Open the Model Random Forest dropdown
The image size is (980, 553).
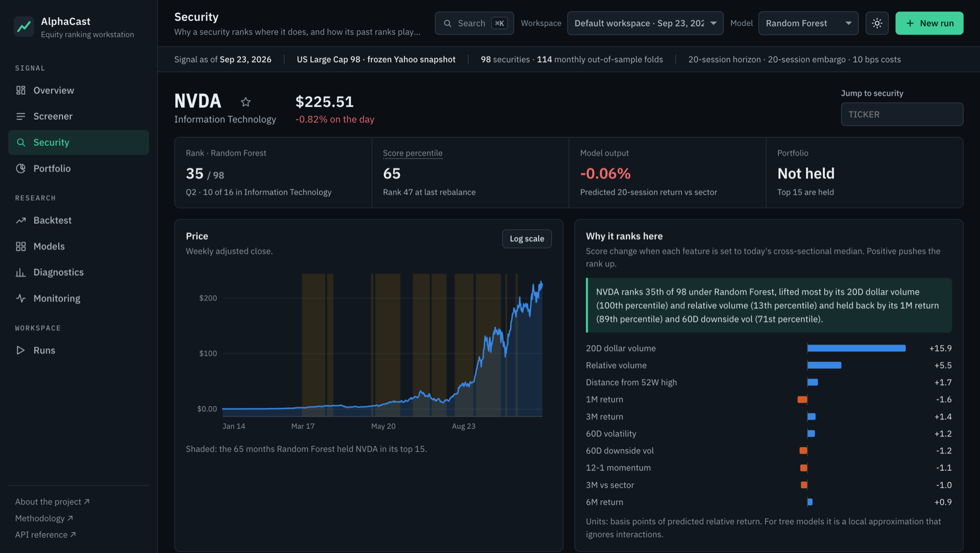(x=808, y=23)
